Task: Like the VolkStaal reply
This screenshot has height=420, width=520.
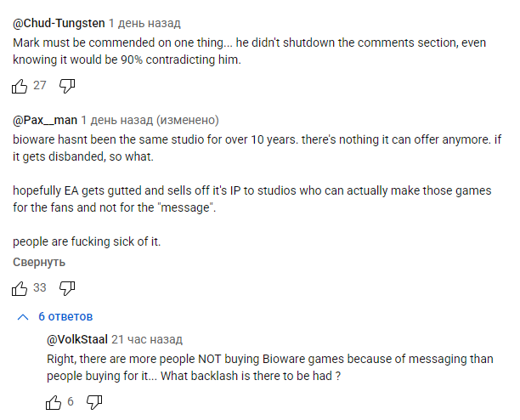Action: (54, 401)
